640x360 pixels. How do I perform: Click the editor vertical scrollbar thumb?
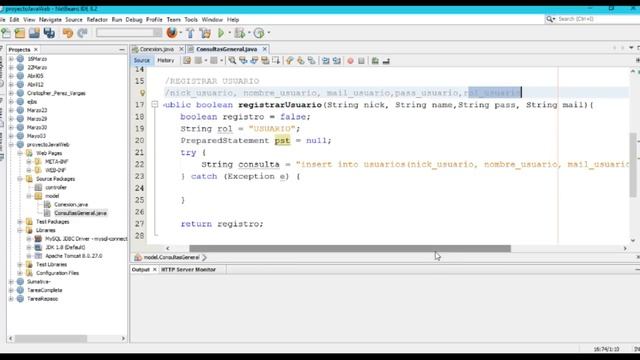[633, 164]
